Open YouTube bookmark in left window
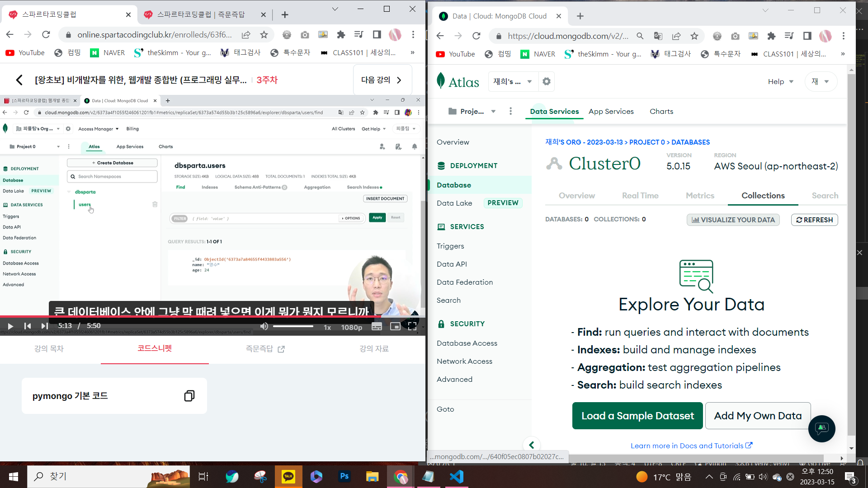The width and height of the screenshot is (868, 488). (x=25, y=53)
